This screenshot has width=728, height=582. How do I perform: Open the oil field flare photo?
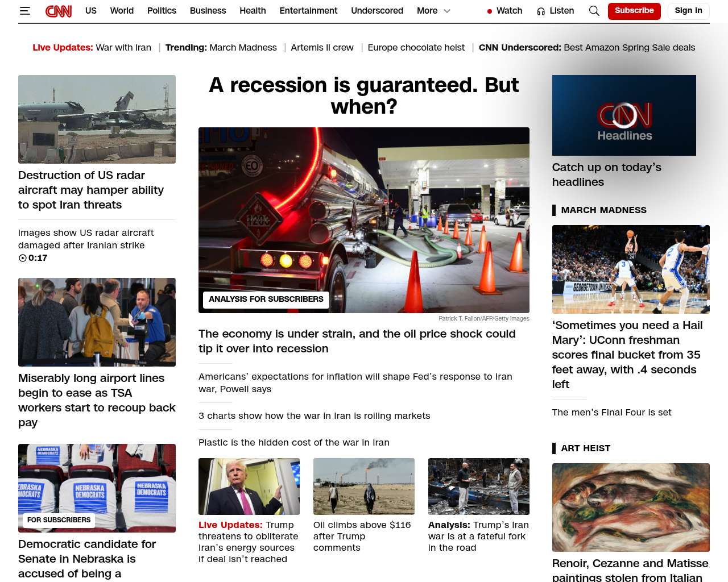364,487
